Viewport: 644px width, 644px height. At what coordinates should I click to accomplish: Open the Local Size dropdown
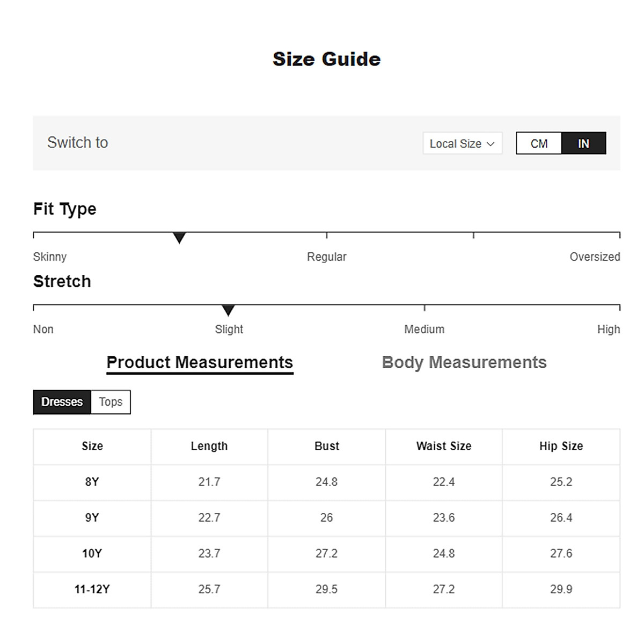coord(462,143)
